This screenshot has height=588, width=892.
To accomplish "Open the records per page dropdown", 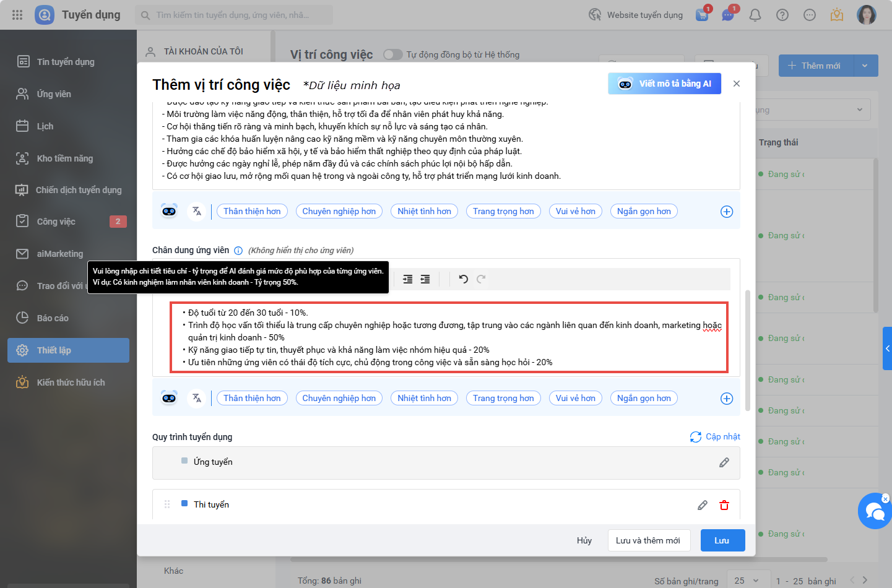I will pyautogui.click(x=747, y=581).
